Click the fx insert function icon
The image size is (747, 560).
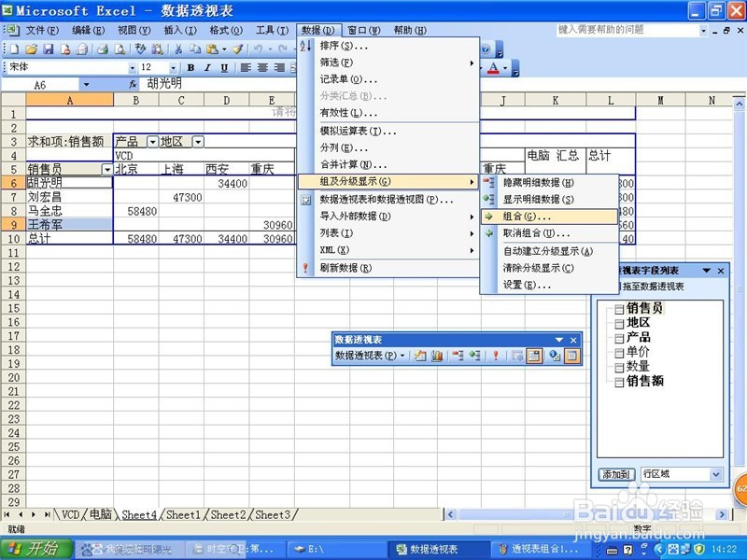coord(133,84)
